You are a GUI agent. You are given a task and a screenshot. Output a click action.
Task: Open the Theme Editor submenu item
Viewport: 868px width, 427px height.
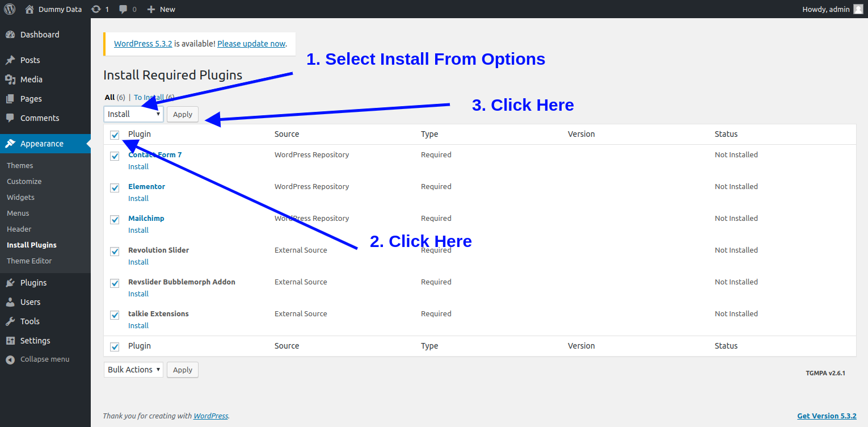30,261
